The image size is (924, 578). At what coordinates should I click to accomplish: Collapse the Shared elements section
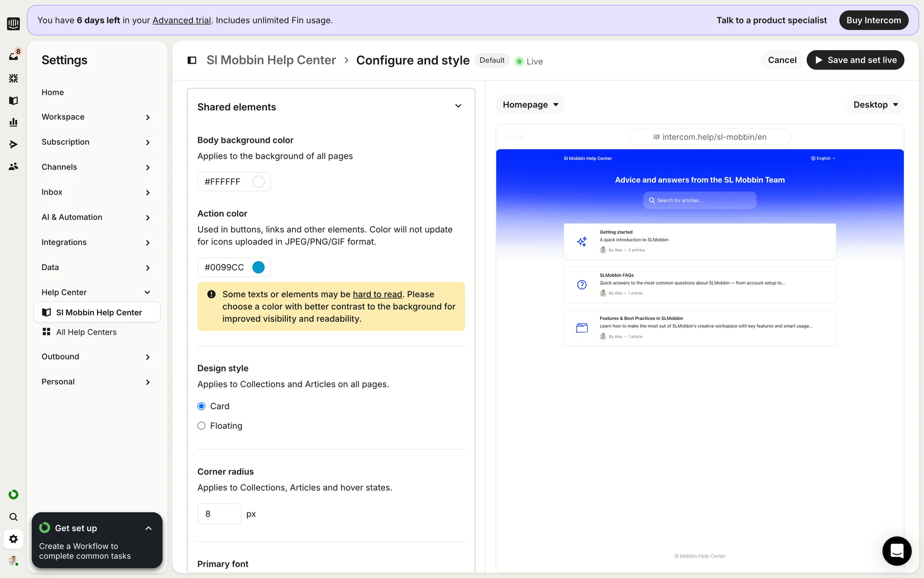[x=458, y=106]
